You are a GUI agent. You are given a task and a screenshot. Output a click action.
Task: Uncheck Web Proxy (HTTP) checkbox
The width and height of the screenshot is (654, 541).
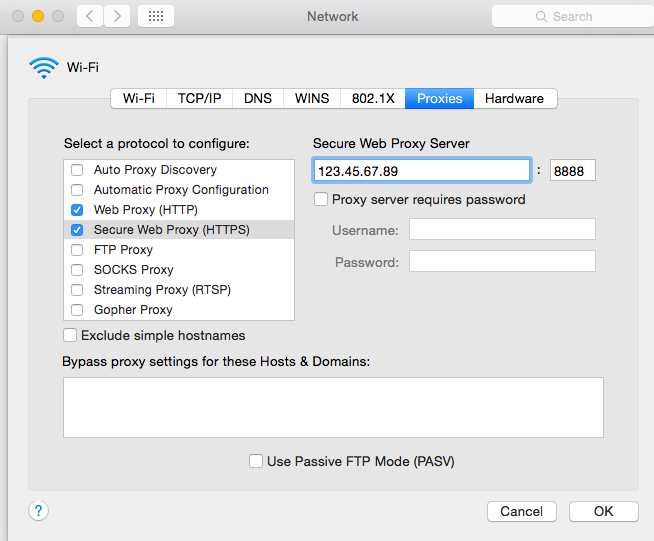click(77, 210)
